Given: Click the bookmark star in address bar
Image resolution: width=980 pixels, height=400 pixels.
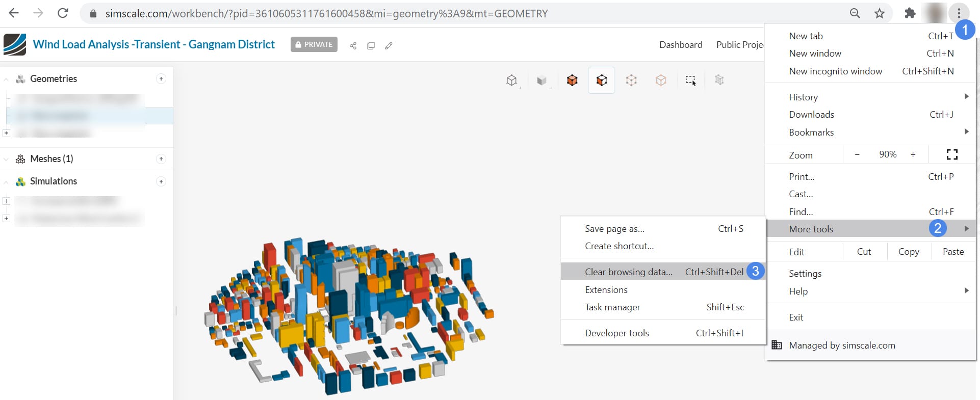Looking at the screenshot, I should 880,14.
